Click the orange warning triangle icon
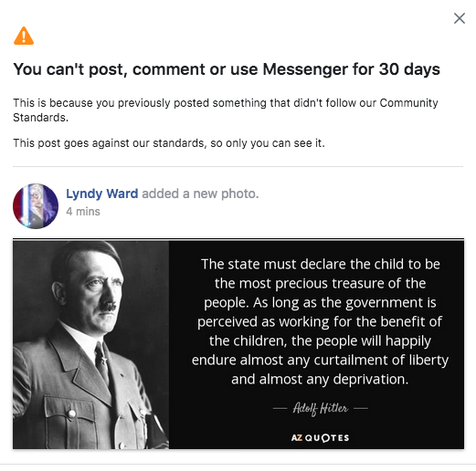This screenshot has width=476, height=471. (24, 36)
